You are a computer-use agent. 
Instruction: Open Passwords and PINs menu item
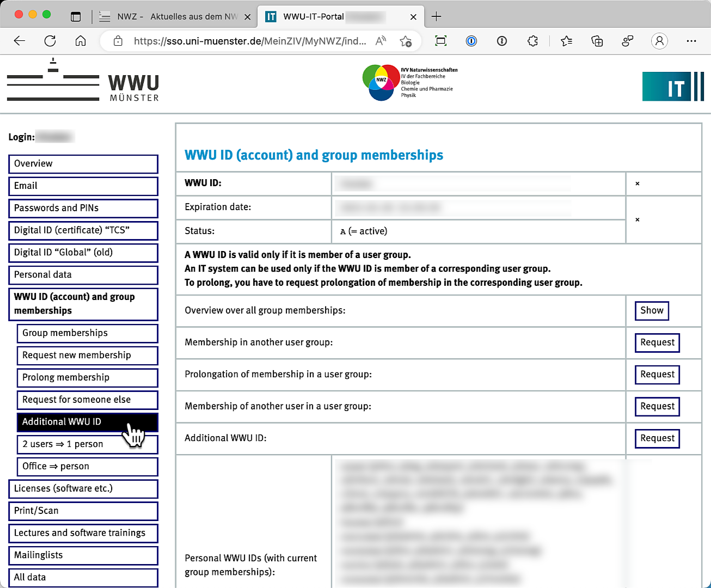83,208
